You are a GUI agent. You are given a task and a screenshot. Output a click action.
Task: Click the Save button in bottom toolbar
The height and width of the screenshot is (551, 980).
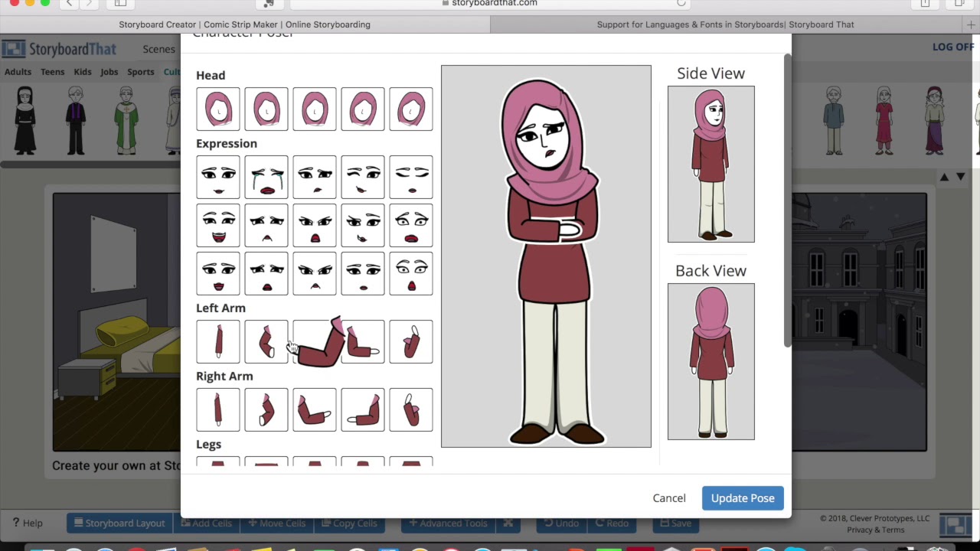coord(677,523)
